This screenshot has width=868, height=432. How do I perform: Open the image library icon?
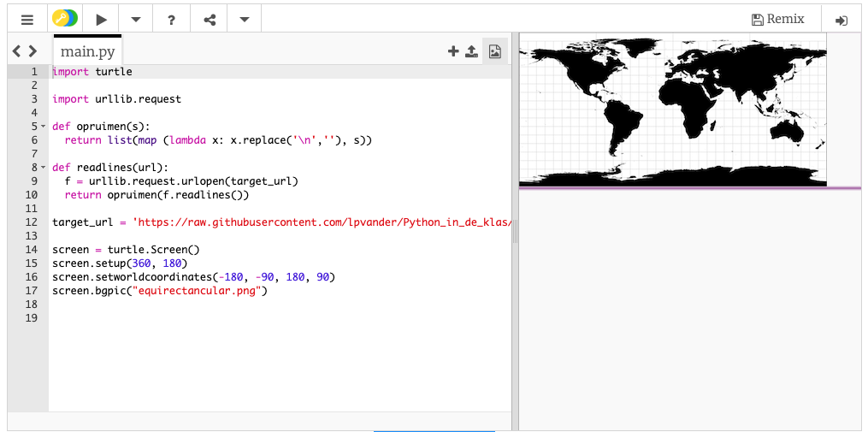[x=495, y=51]
